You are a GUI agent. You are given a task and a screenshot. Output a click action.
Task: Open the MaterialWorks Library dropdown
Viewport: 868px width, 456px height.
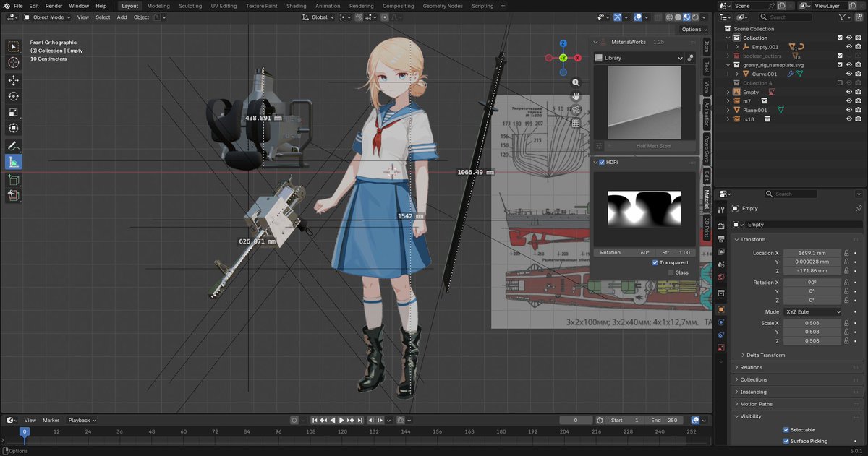[639, 58]
